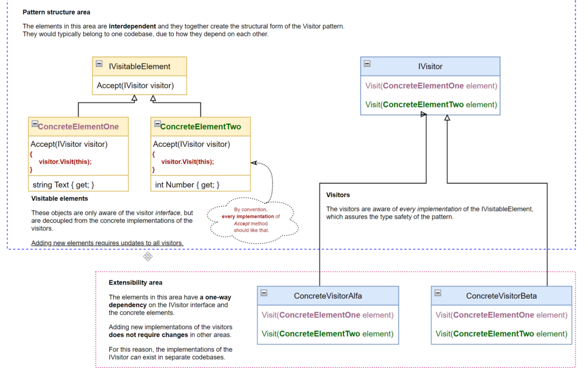
Task: Select the 'int Number { get; }' property row
Action: pyautogui.click(x=187, y=185)
